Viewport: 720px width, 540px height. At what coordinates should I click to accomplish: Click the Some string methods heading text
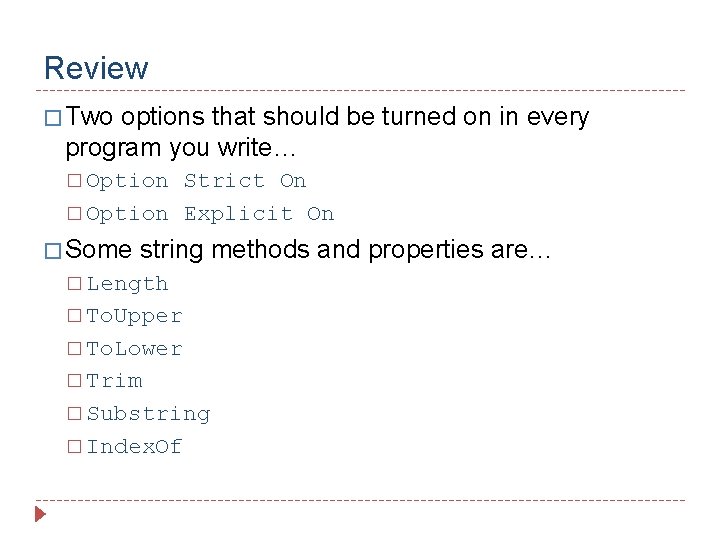(x=308, y=250)
